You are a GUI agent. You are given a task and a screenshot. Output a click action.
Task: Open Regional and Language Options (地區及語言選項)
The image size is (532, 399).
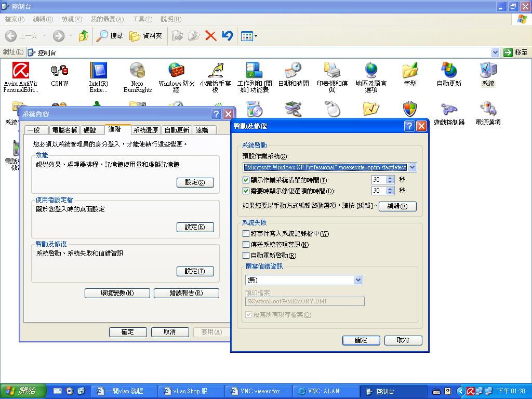point(372,75)
